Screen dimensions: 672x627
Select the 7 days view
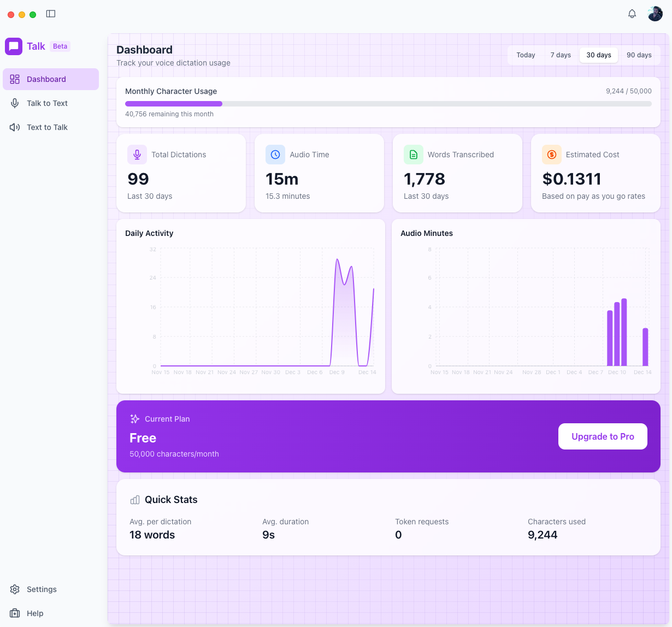[x=560, y=55]
